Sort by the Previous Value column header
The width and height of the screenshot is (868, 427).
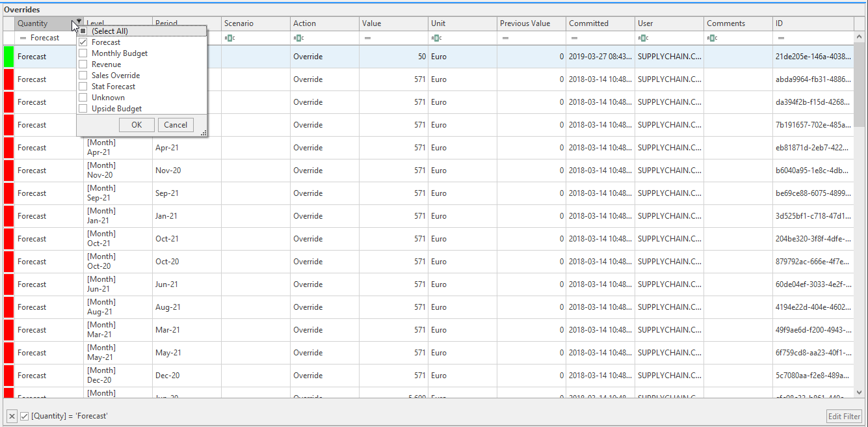tap(531, 23)
